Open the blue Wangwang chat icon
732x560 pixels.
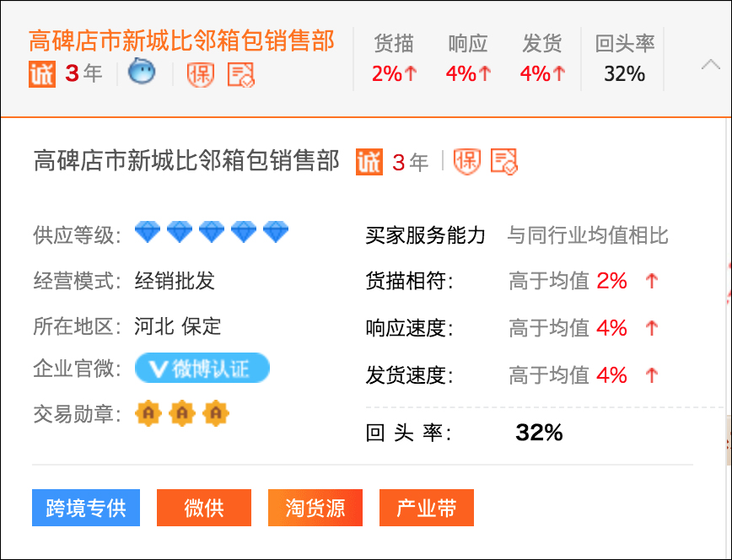[x=142, y=73]
